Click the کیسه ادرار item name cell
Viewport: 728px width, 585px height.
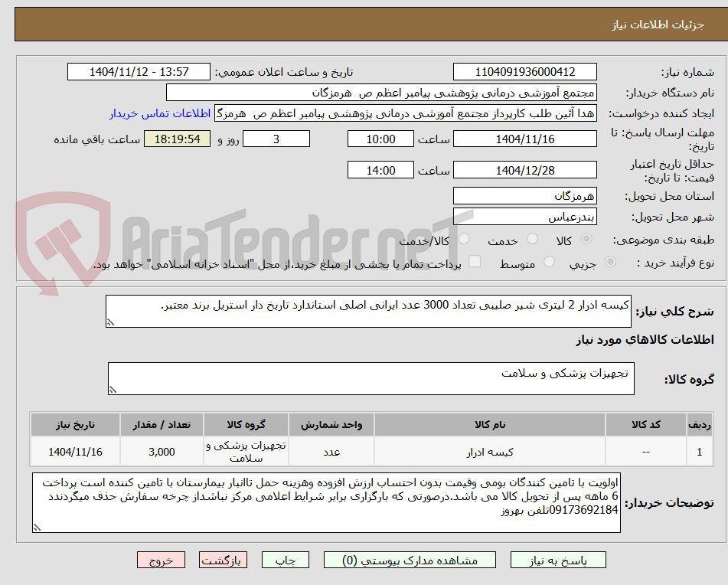490,452
